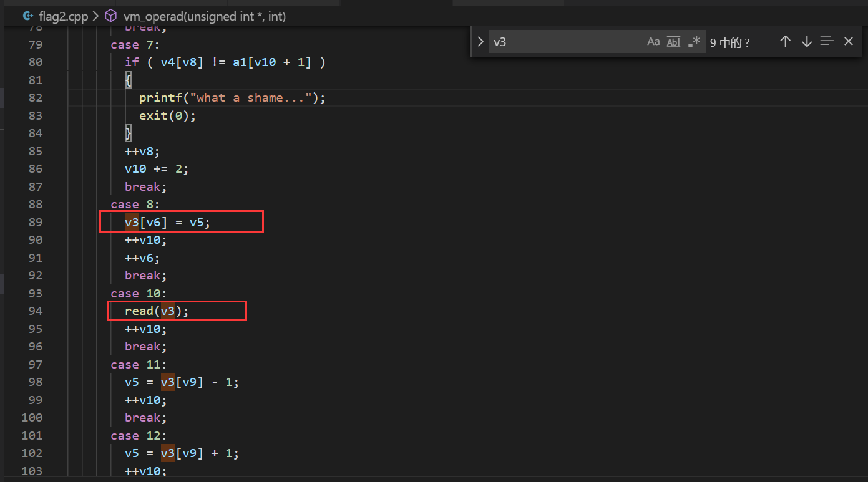Toggle Match Whole Word option
This screenshot has width=868, height=482.
[x=674, y=42]
